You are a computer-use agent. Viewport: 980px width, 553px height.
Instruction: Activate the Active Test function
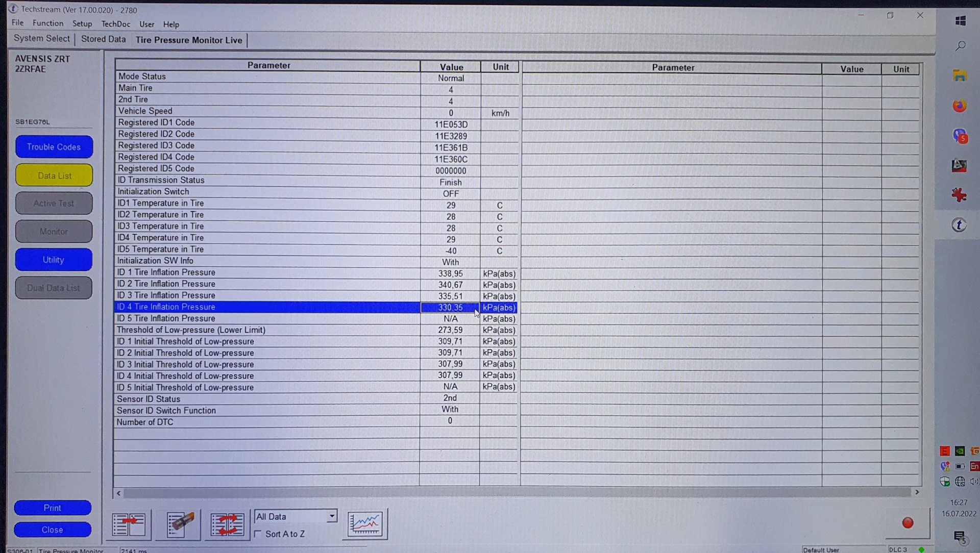(54, 203)
